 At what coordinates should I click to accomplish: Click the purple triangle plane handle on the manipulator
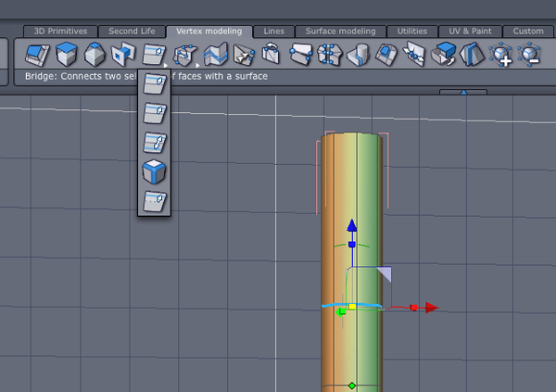385,273
